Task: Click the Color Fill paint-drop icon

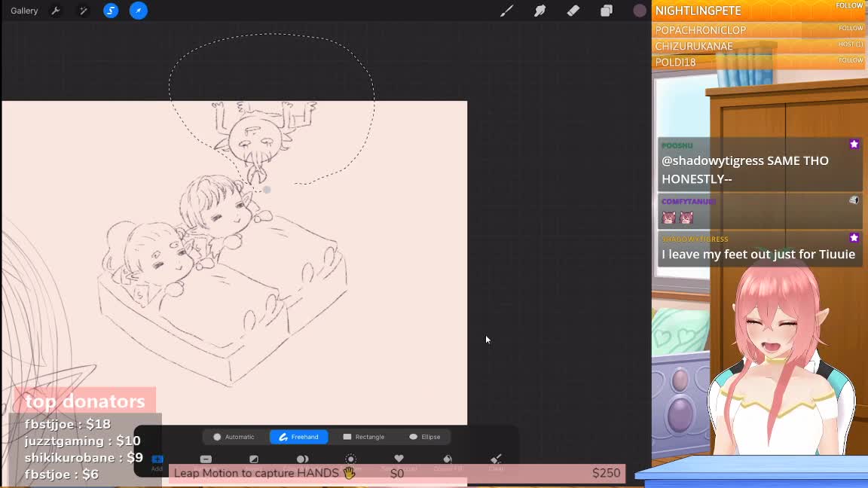Action: tap(448, 459)
